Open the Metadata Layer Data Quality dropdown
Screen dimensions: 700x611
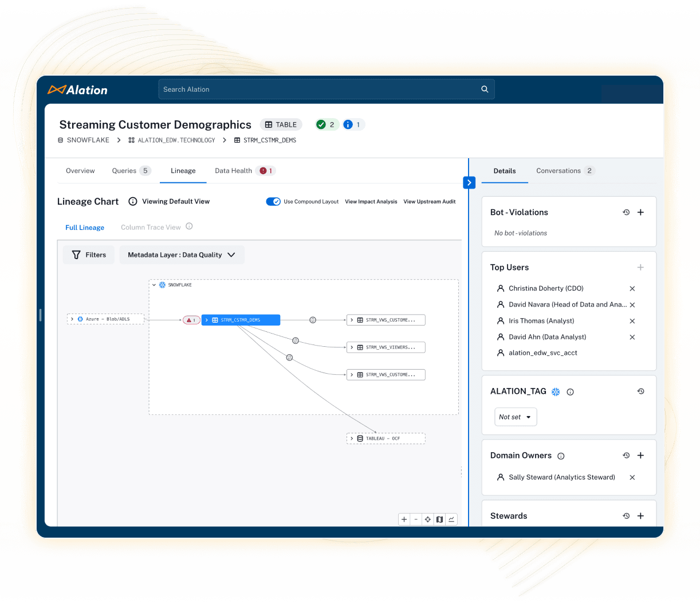(x=182, y=254)
